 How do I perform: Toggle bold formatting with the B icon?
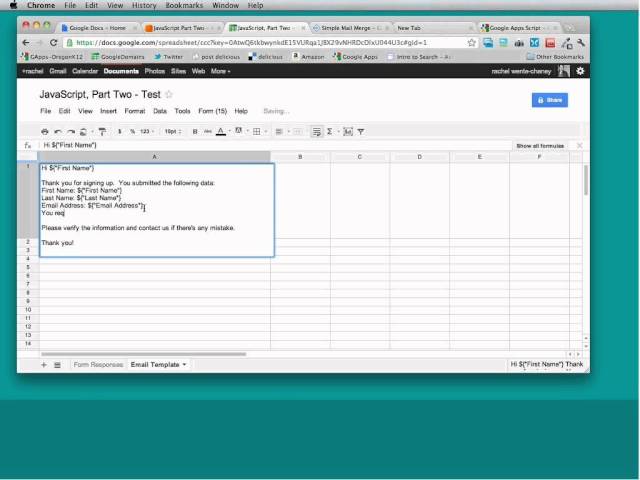[x=195, y=131]
